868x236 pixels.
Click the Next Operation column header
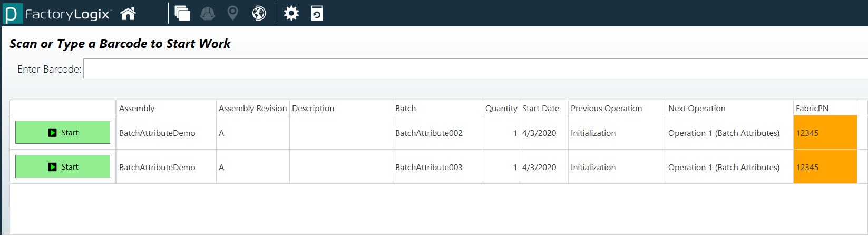(x=697, y=109)
